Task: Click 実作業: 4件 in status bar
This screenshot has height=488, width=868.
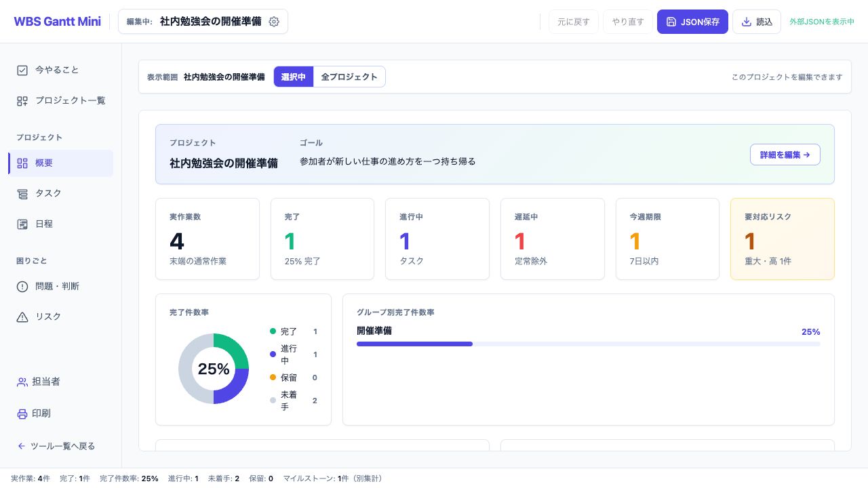Action: click(x=31, y=479)
